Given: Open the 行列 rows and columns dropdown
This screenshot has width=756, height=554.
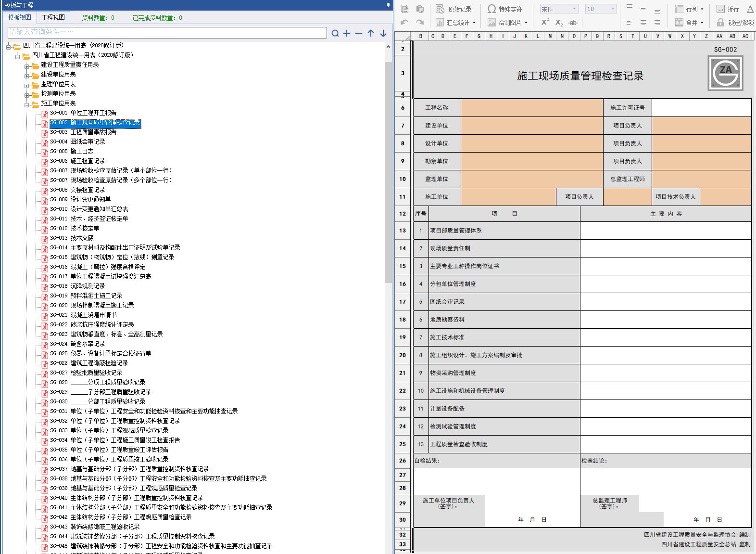Looking at the screenshot, I should click(689, 9).
